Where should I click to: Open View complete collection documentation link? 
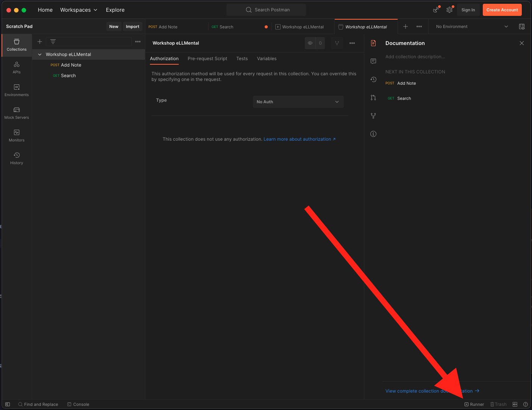(x=432, y=391)
